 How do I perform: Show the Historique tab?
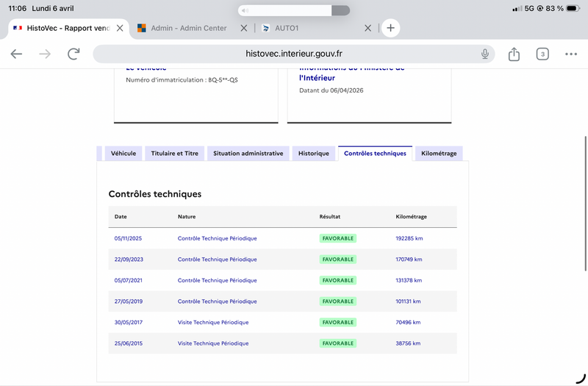(x=313, y=154)
